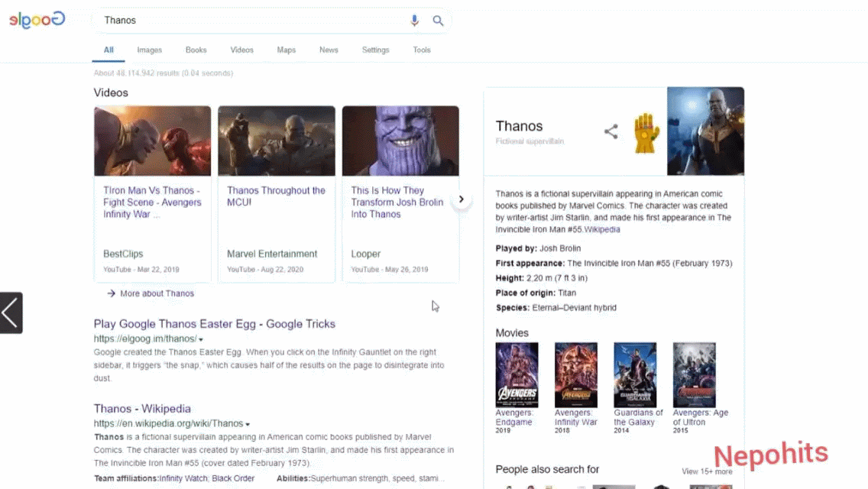The image size is (868, 489).
Task: Open the Maps tab
Action: tap(287, 50)
